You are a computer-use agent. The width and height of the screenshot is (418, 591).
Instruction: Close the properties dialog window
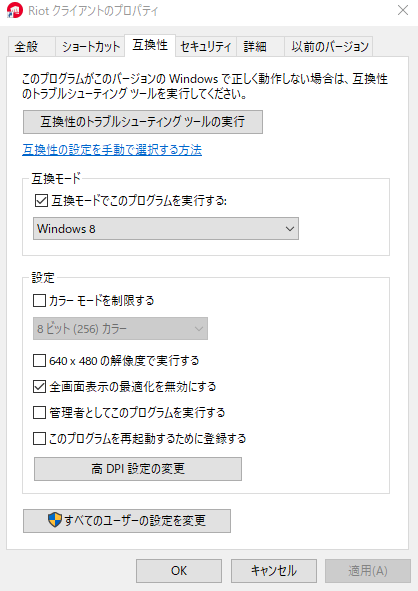pyautogui.click(x=403, y=10)
